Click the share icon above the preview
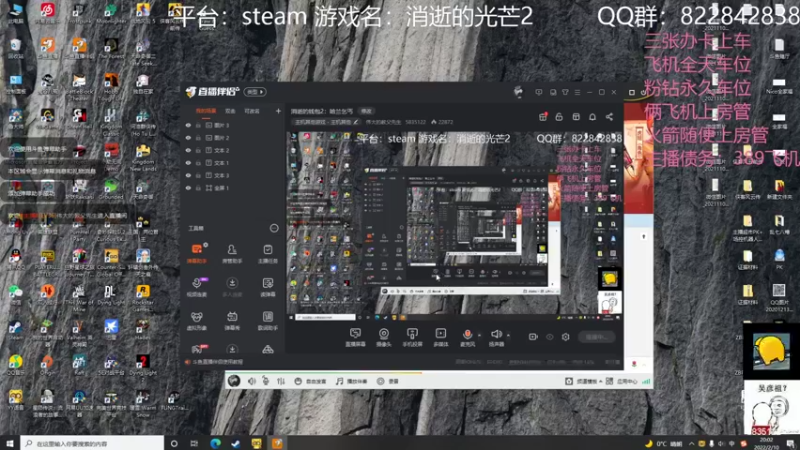Screen dimensions: 800x450 [609, 117]
